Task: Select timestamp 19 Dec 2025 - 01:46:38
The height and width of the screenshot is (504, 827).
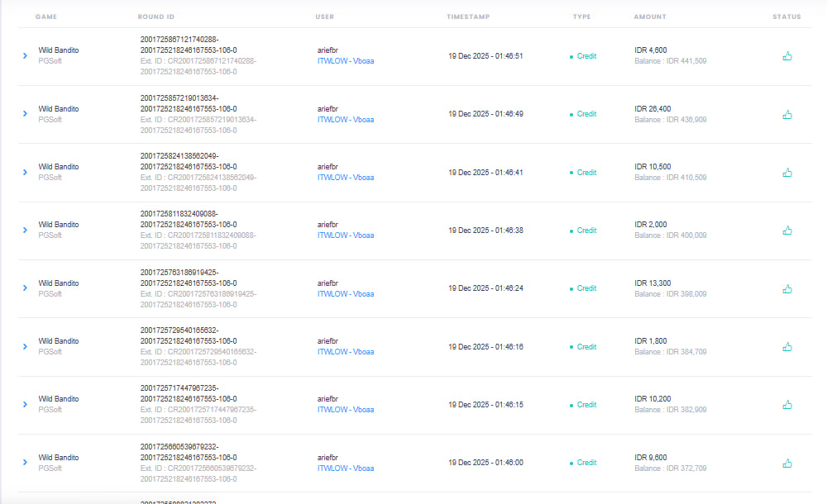Action: click(485, 231)
